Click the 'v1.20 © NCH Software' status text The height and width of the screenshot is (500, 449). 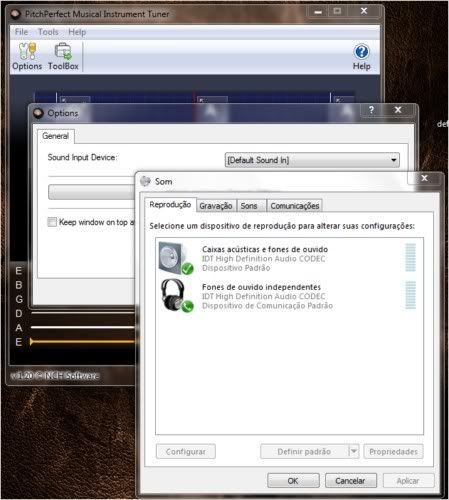tap(55, 376)
